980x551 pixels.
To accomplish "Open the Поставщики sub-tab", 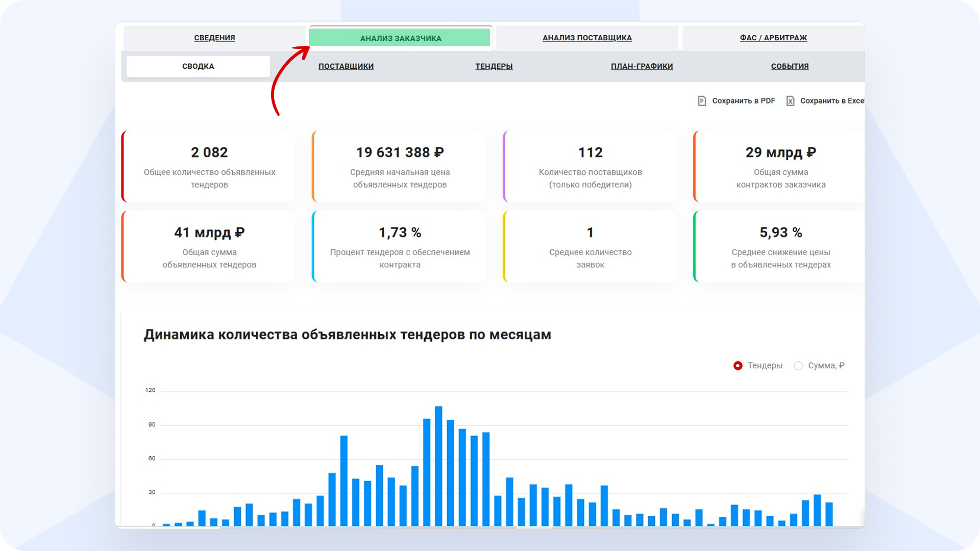I will click(346, 66).
